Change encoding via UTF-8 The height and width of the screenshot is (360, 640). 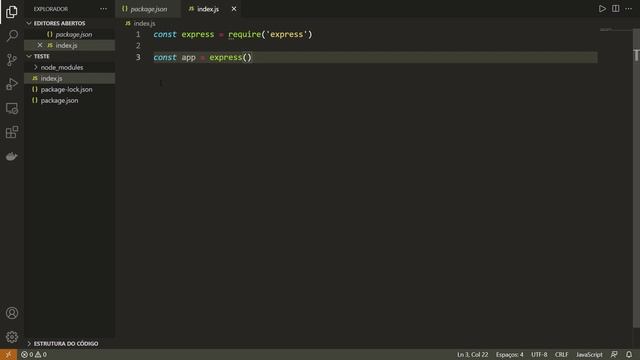click(x=539, y=355)
